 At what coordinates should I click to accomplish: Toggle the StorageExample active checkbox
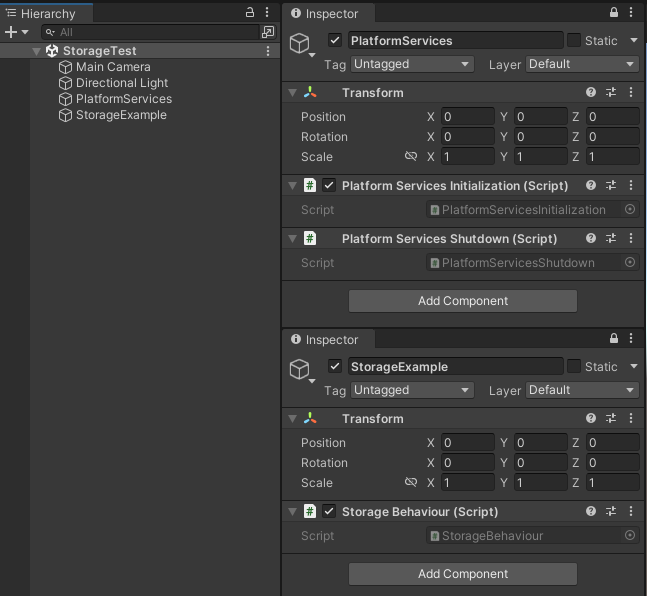[x=335, y=367]
